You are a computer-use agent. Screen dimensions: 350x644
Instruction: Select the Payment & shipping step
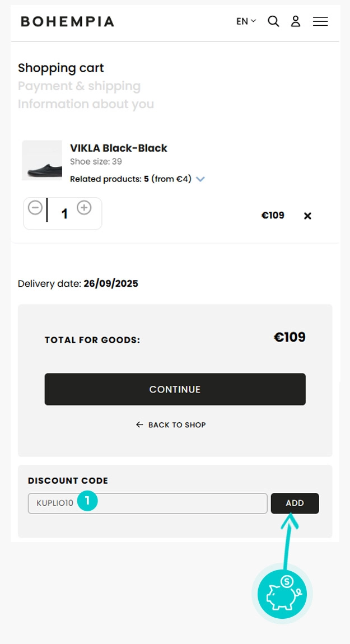79,86
